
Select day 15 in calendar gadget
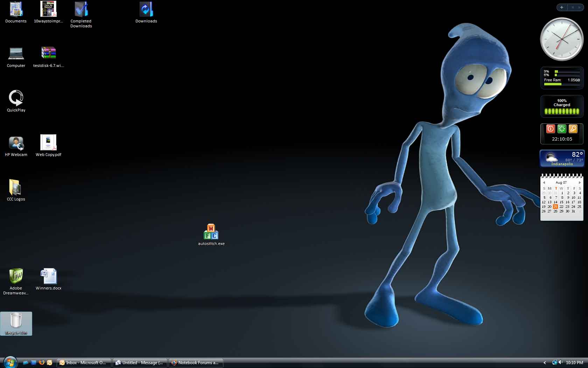(x=561, y=202)
